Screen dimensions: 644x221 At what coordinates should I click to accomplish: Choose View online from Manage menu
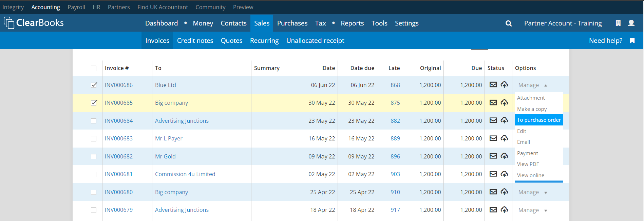(539, 175)
